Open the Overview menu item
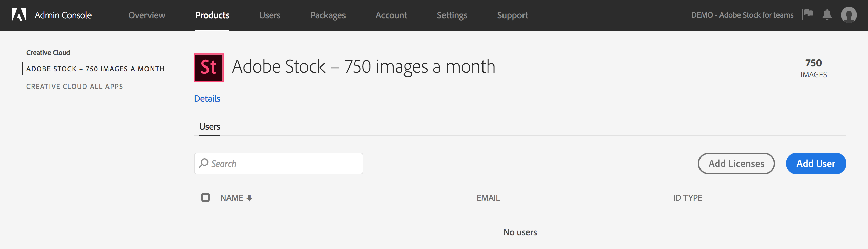 pyautogui.click(x=147, y=15)
